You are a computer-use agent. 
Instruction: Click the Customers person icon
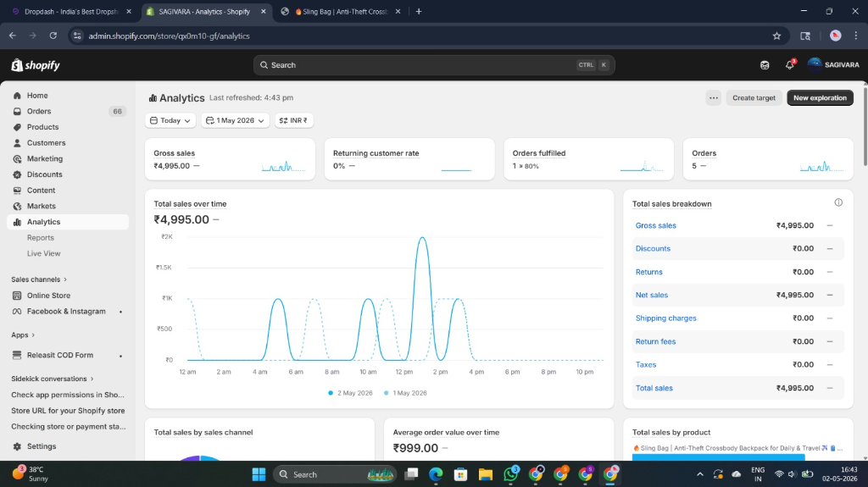coord(17,143)
